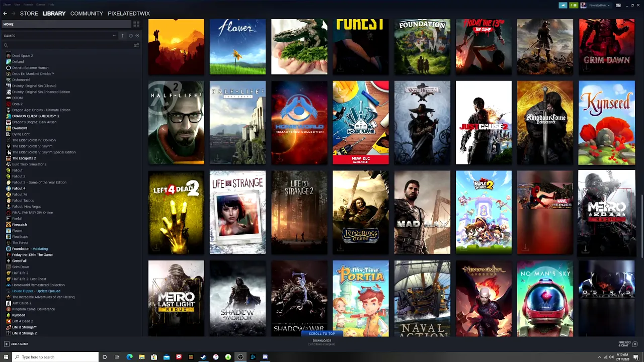Sort games by recent activity clock icon

[x=130, y=36]
